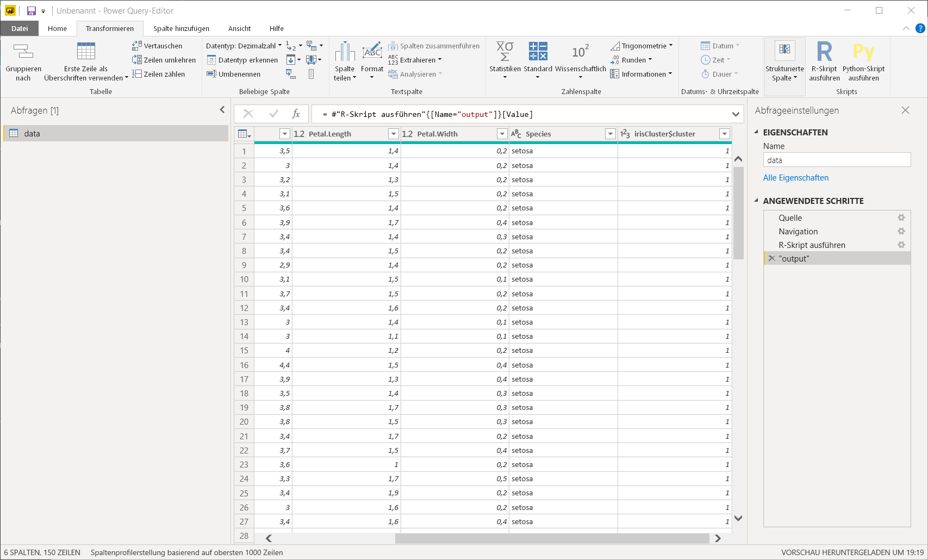Open the Gruppieren nach tool
Image resolution: width=928 pixels, height=560 pixels.
coord(23,61)
